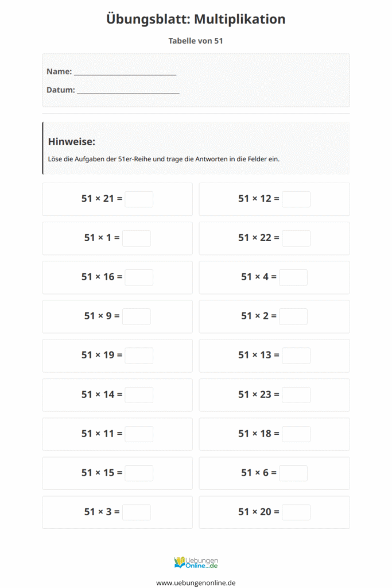Focus the answer box for 51 × 11
The width and height of the screenshot is (392, 588).
pyautogui.click(x=139, y=434)
